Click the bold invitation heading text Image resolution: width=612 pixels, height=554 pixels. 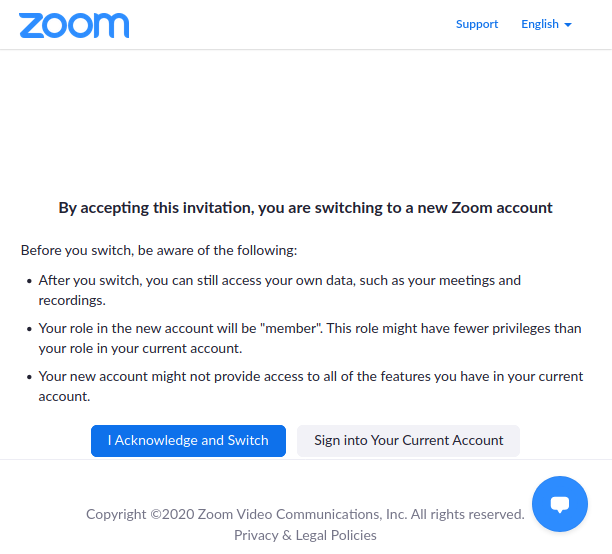[x=305, y=208]
